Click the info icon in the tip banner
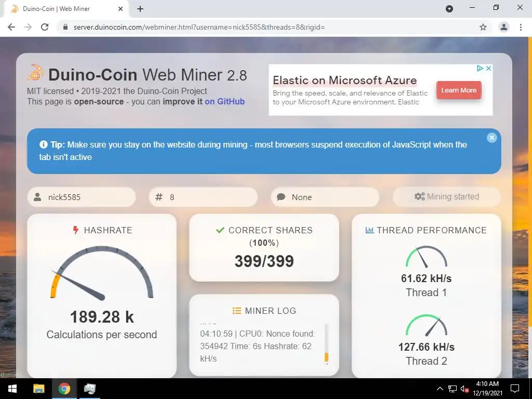 (x=44, y=144)
